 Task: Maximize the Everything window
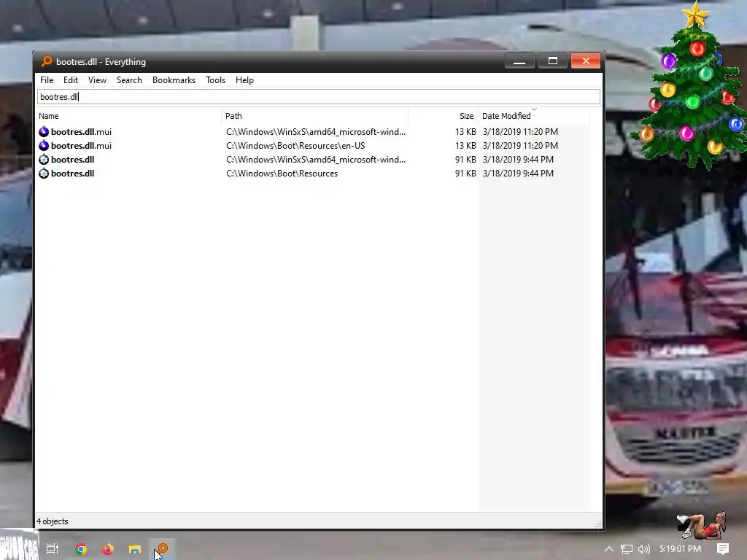[x=553, y=61]
